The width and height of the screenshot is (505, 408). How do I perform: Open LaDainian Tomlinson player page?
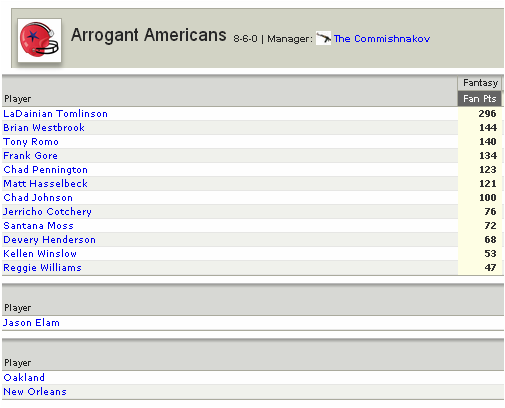tap(55, 114)
